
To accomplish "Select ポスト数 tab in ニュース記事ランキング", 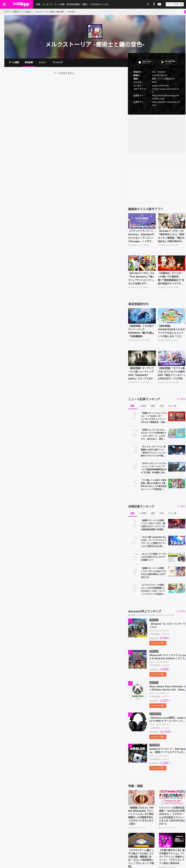I will click(x=172, y=406).
